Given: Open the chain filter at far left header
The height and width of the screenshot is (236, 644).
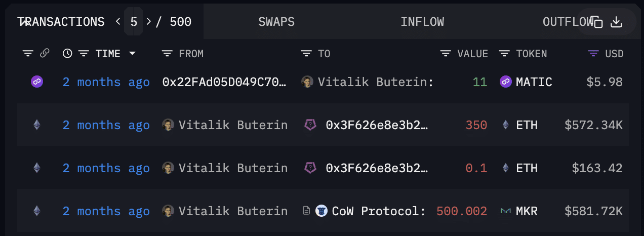Looking at the screenshot, I should [28, 53].
